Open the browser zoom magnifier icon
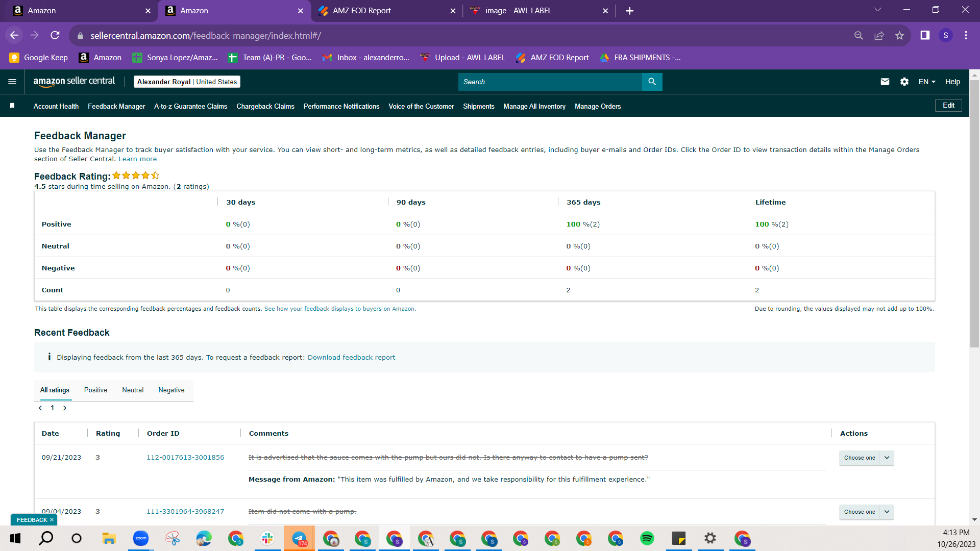The image size is (980, 551). [859, 35]
